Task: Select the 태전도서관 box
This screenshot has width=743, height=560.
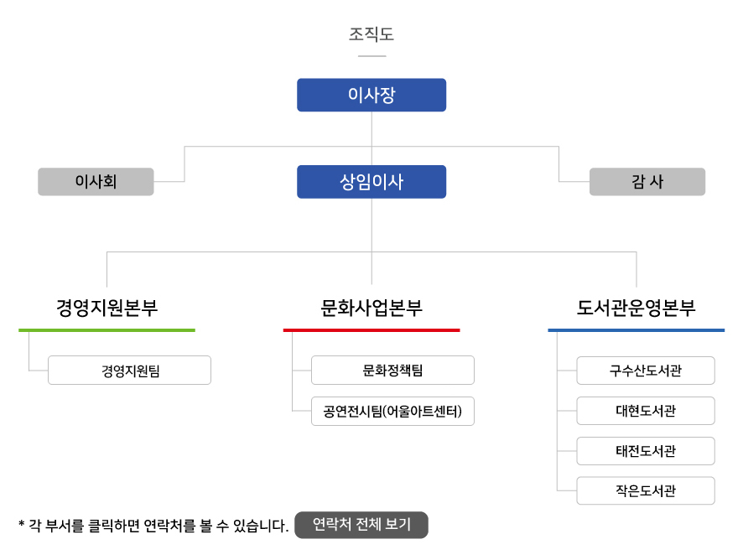Action: coord(646,451)
